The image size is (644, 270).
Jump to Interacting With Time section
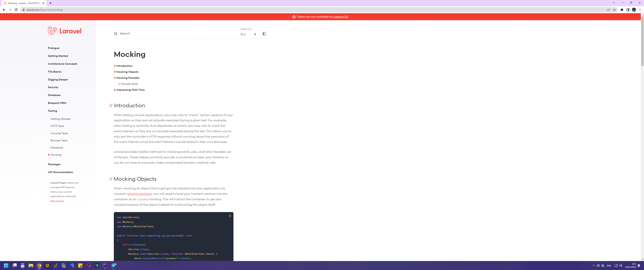click(130, 90)
